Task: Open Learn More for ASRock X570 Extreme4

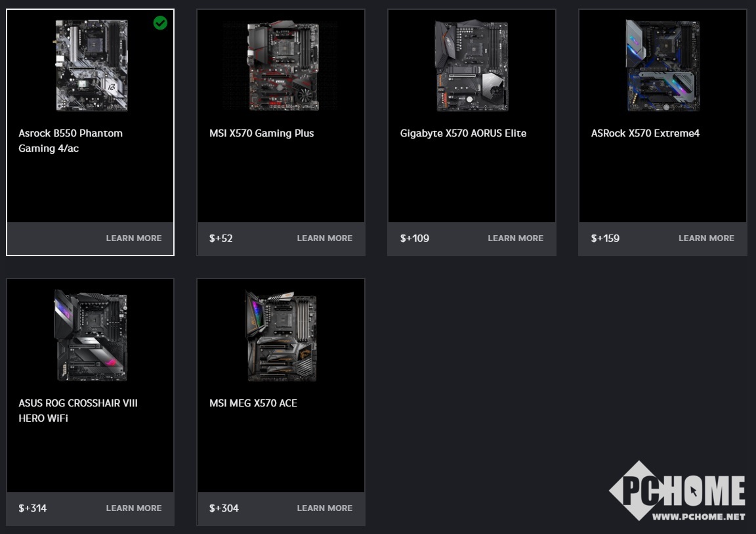Action: [x=706, y=238]
